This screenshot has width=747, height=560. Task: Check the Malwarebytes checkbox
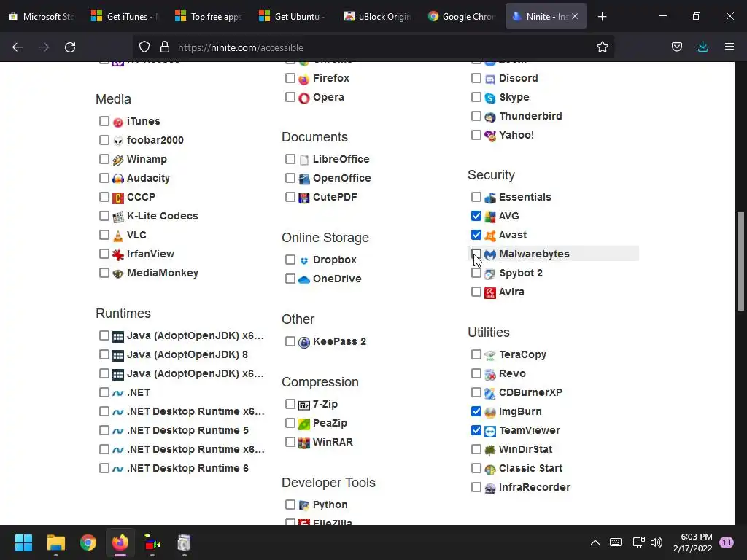point(476,253)
